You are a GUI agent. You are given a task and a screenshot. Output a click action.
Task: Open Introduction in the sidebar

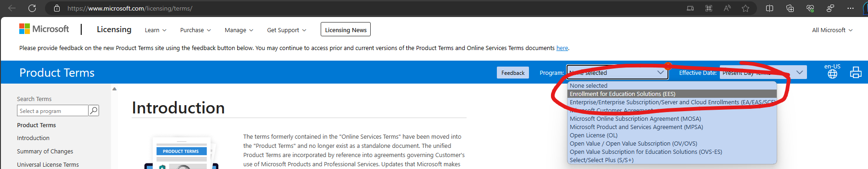point(33,138)
